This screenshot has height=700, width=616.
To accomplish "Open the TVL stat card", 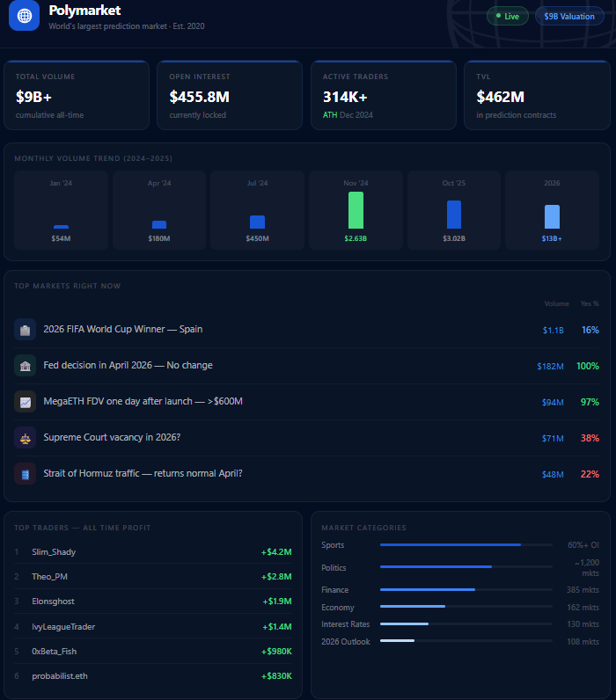I will click(x=537, y=95).
